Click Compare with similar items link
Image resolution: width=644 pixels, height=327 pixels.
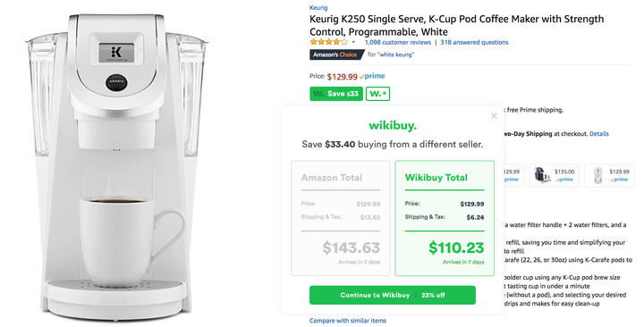click(348, 321)
